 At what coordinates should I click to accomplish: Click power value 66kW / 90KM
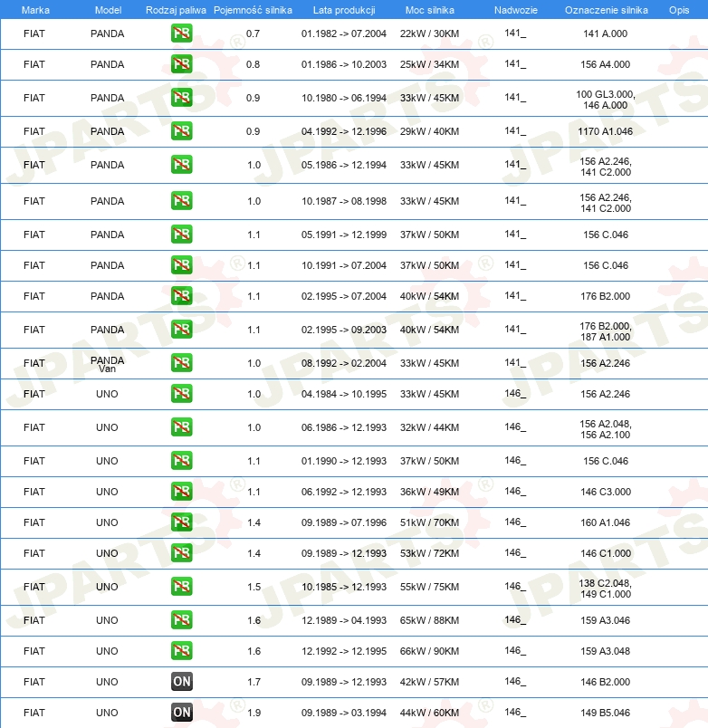pyautogui.click(x=429, y=651)
